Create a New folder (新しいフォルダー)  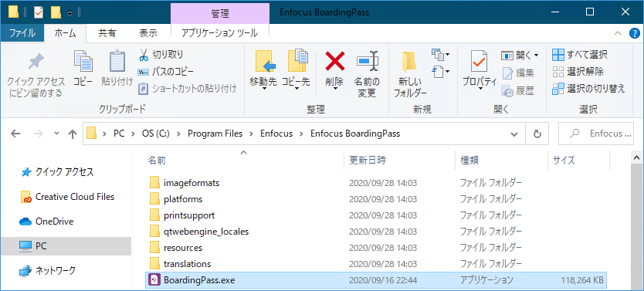coord(409,75)
